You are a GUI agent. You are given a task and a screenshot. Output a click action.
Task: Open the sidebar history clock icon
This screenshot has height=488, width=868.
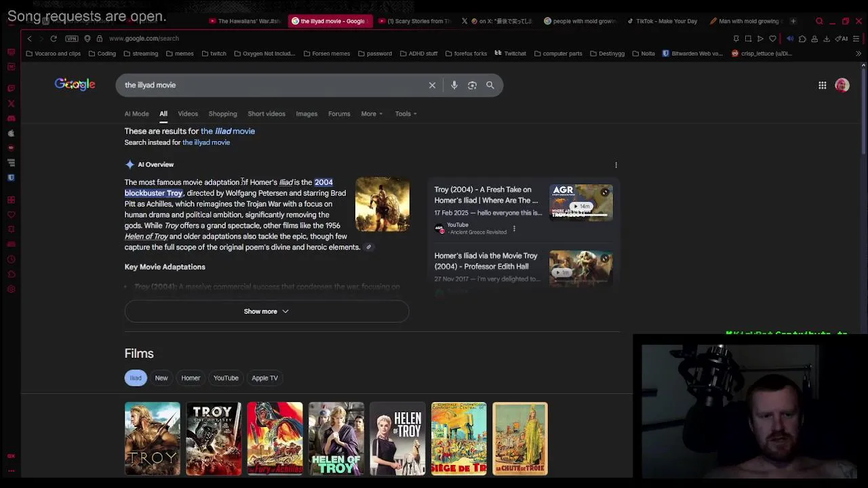click(11, 260)
